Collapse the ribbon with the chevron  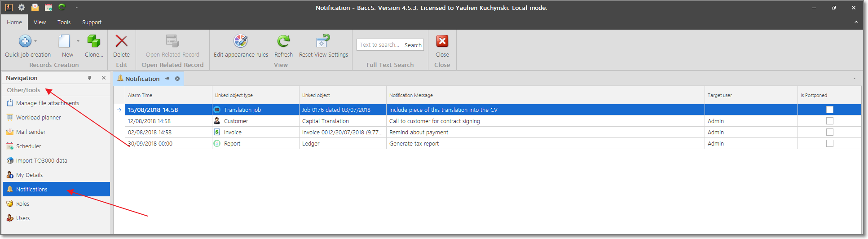[x=856, y=22]
